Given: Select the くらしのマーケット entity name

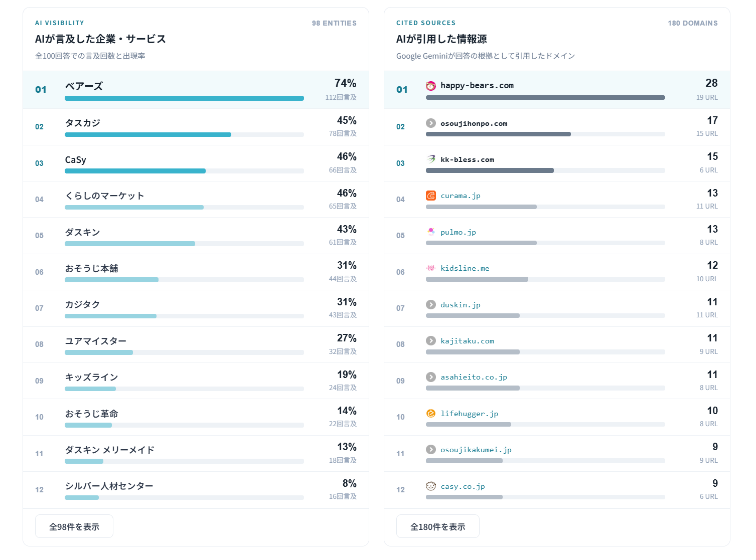Looking at the screenshot, I should tap(104, 196).
